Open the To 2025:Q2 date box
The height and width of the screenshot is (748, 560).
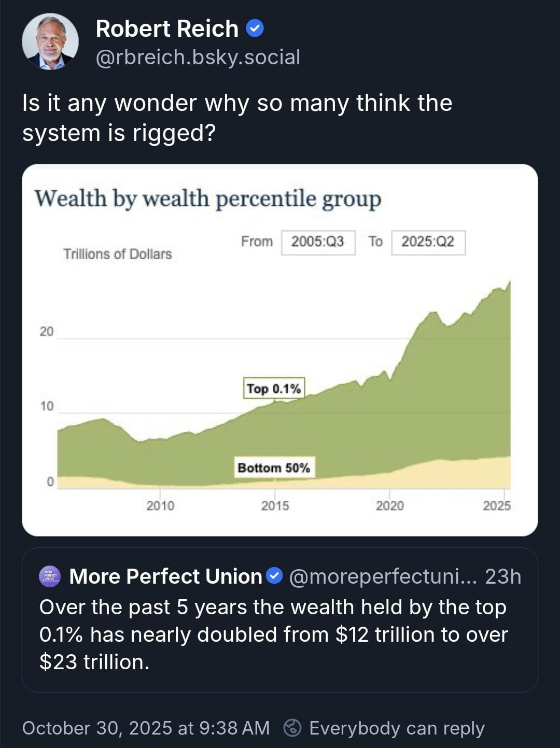pos(428,242)
